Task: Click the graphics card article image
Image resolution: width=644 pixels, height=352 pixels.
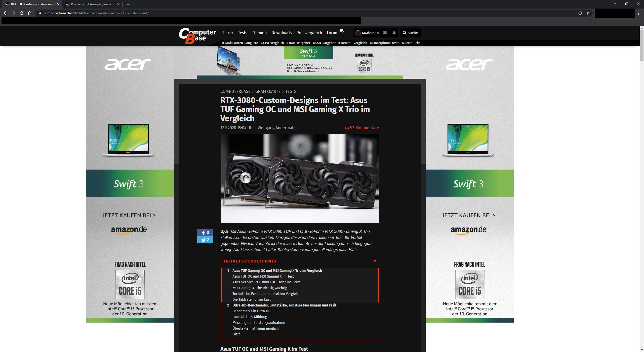Action: coord(300,179)
